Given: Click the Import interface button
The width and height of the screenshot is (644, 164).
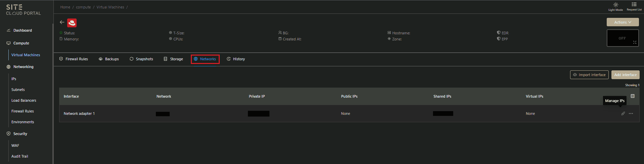Looking at the screenshot, I should click(589, 75).
